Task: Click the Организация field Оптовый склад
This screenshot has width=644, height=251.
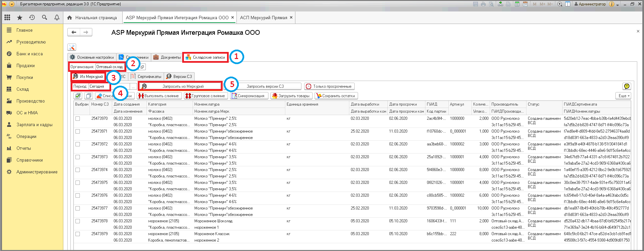Action: 110,67
